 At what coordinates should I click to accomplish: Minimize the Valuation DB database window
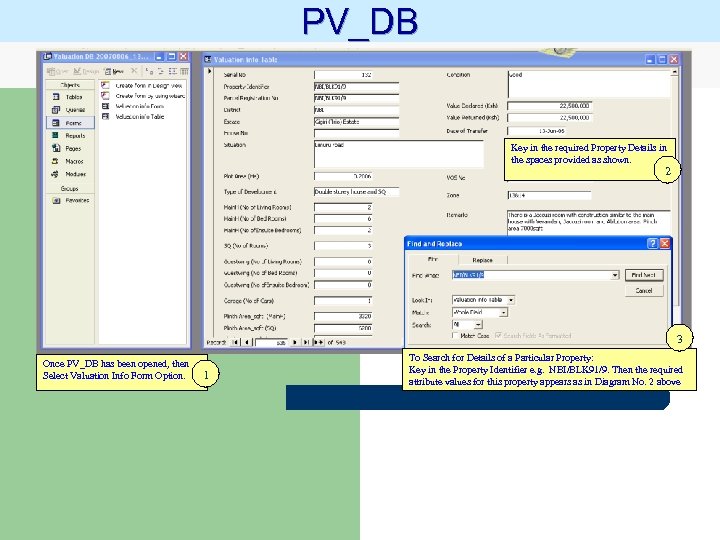tap(159, 56)
